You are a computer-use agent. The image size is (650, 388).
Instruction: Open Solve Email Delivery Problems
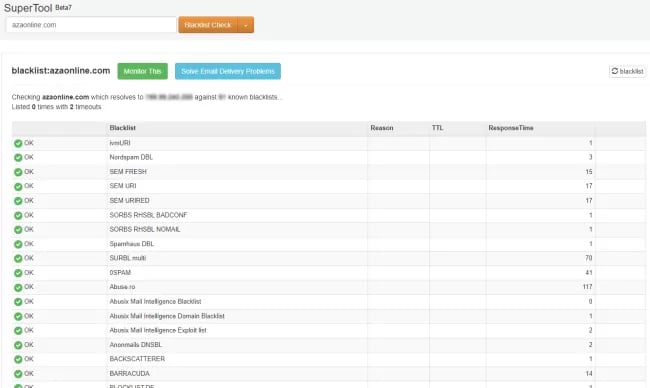(228, 71)
